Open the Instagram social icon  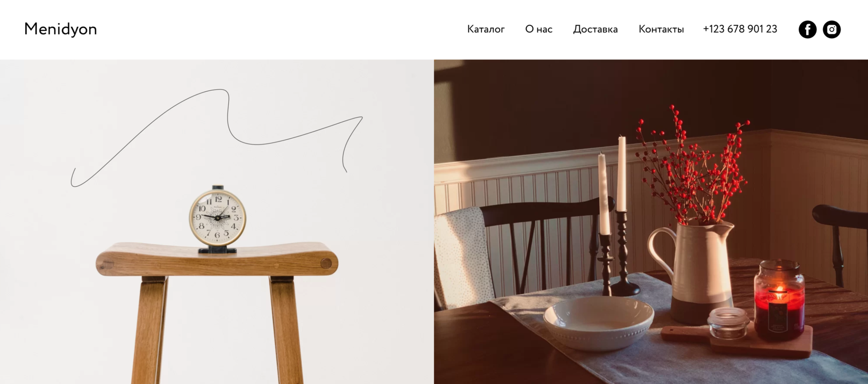point(832,29)
